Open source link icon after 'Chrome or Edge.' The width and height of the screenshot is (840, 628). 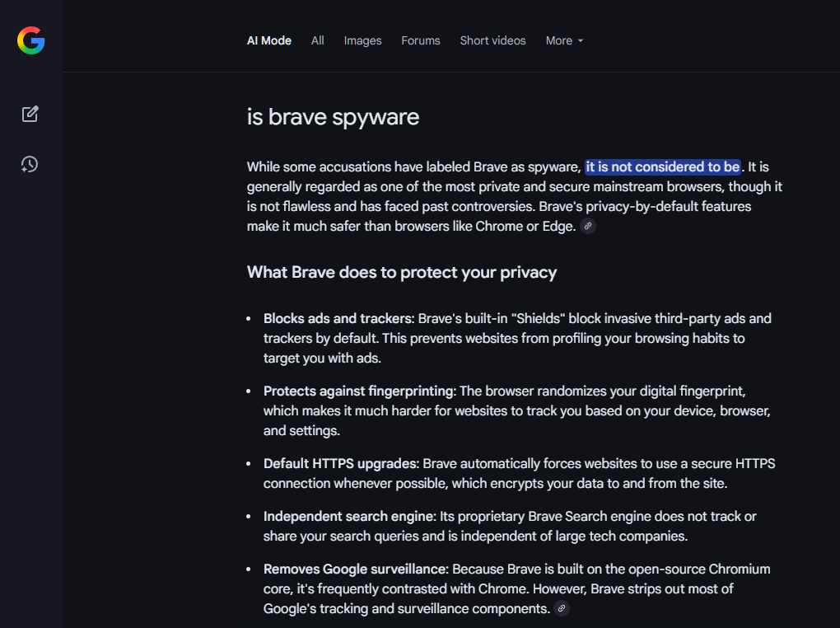(588, 227)
